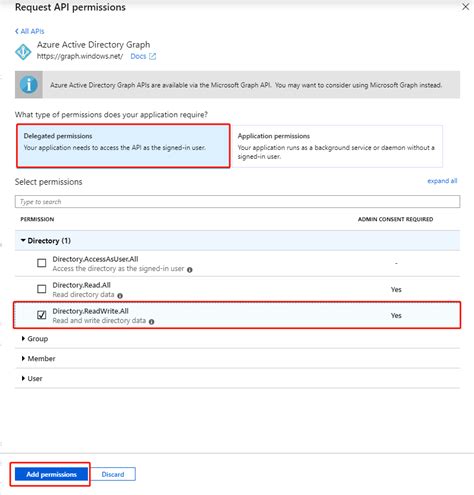Click the blue information icon in the banner
The width and height of the screenshot is (474, 495).
[29, 85]
